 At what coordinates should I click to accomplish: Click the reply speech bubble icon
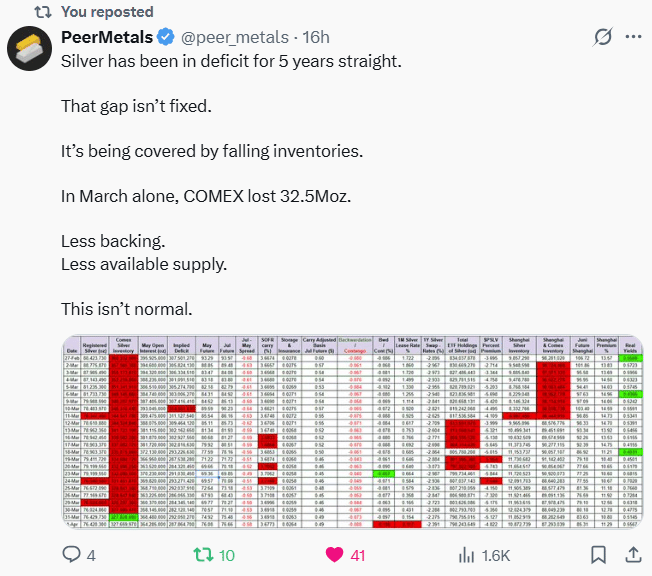coord(72,554)
